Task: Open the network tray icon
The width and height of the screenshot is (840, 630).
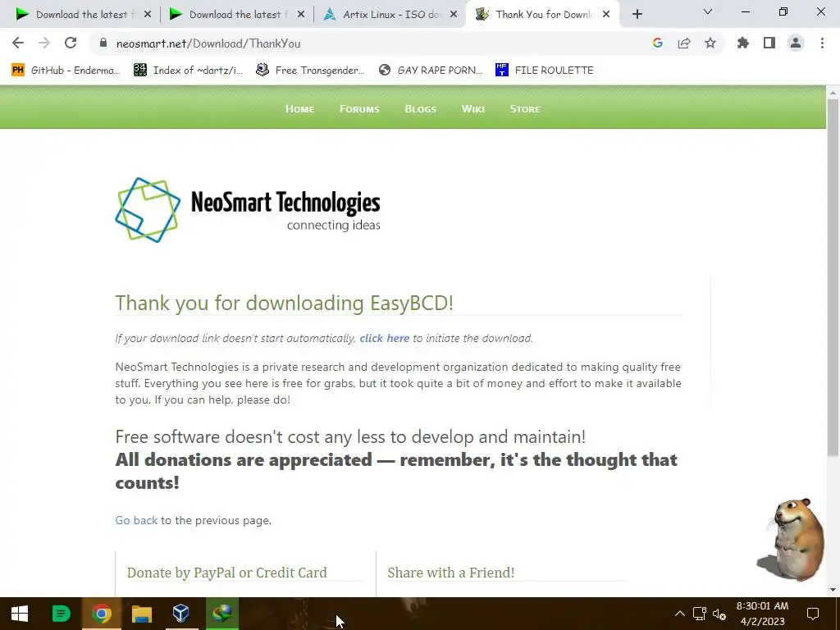Action: [699, 614]
